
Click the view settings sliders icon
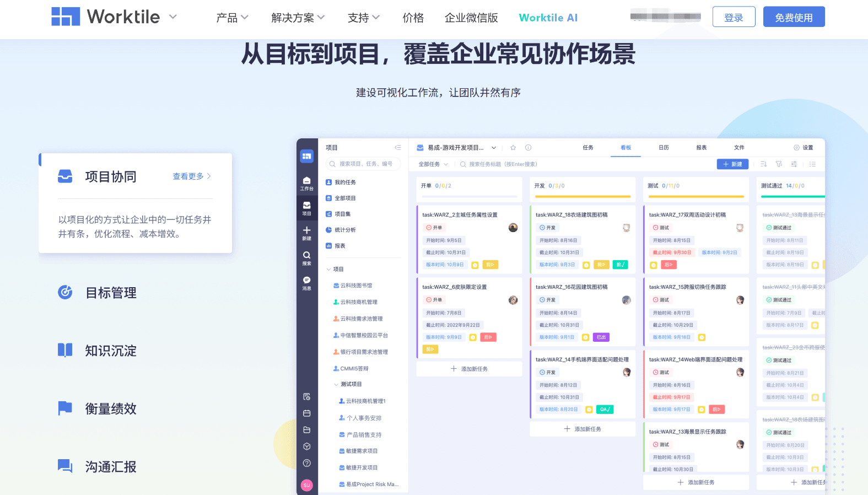(794, 164)
